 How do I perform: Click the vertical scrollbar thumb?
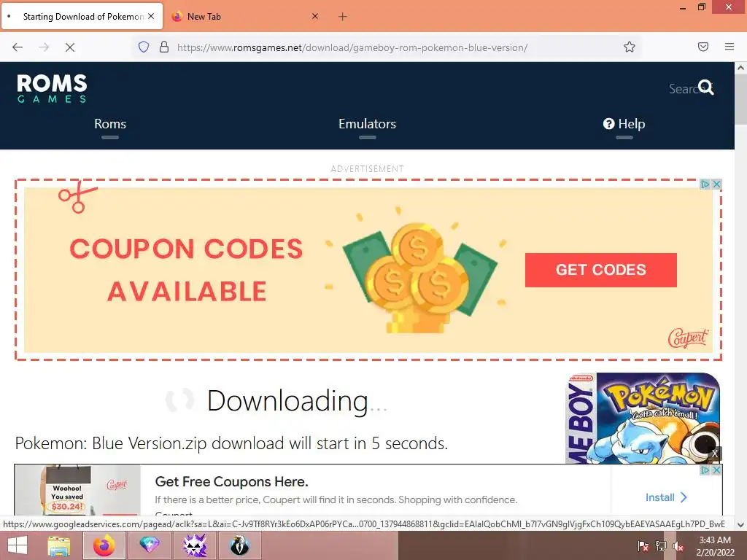point(740,101)
